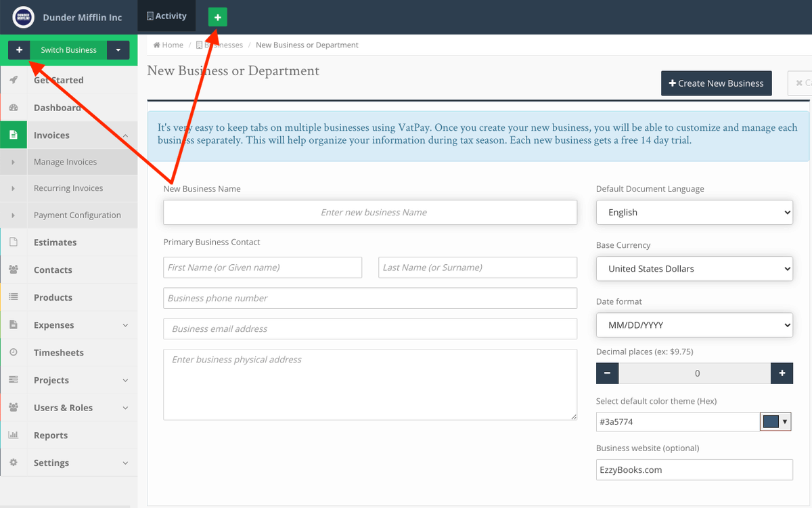Click the First Name input field
This screenshot has width=812, height=508.
pyautogui.click(x=263, y=267)
